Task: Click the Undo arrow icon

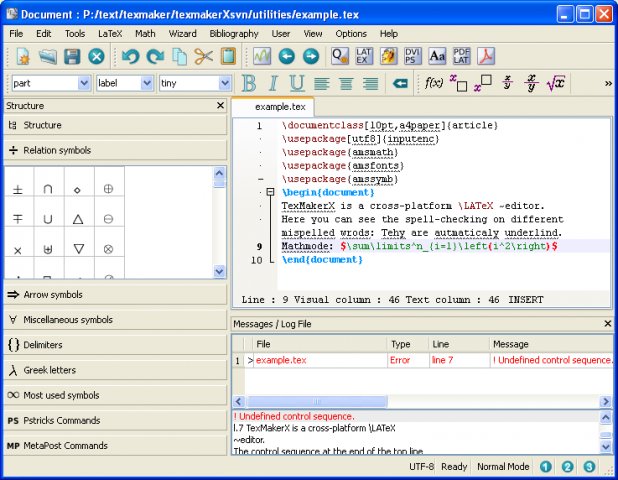Action: (130, 56)
